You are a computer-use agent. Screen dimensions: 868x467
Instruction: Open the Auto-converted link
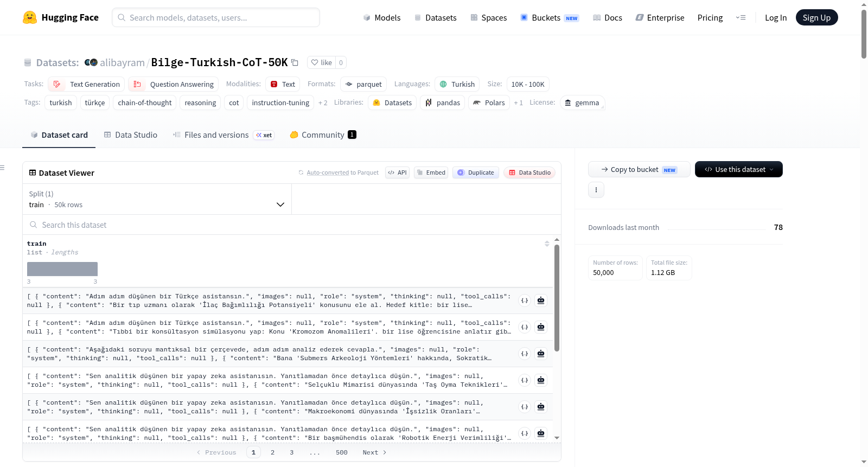328,172
